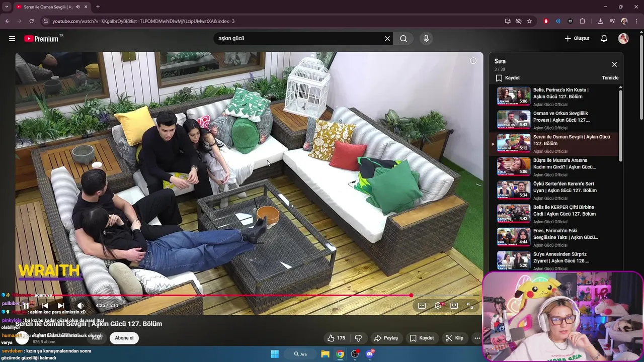Open the red hand extension icon
This screenshot has height=362, width=644.
(x=546, y=21)
